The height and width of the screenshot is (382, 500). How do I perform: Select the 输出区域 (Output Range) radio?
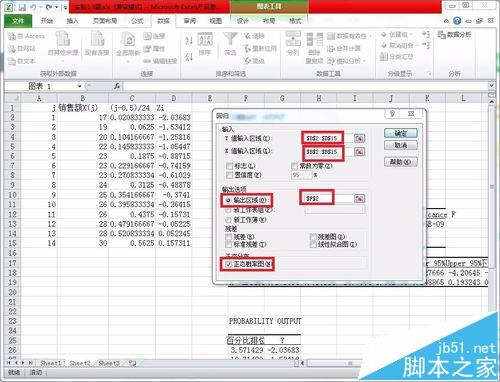(228, 200)
